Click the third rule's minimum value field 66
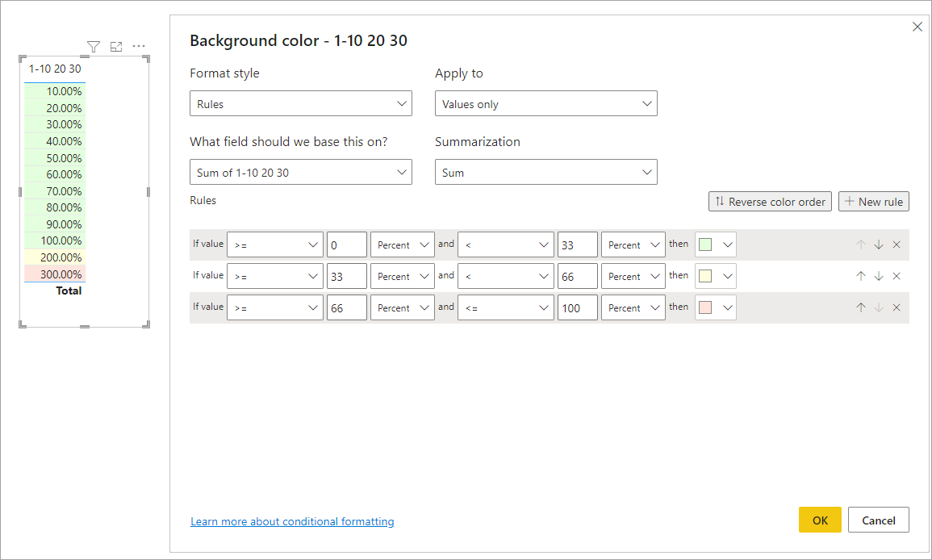 point(346,307)
